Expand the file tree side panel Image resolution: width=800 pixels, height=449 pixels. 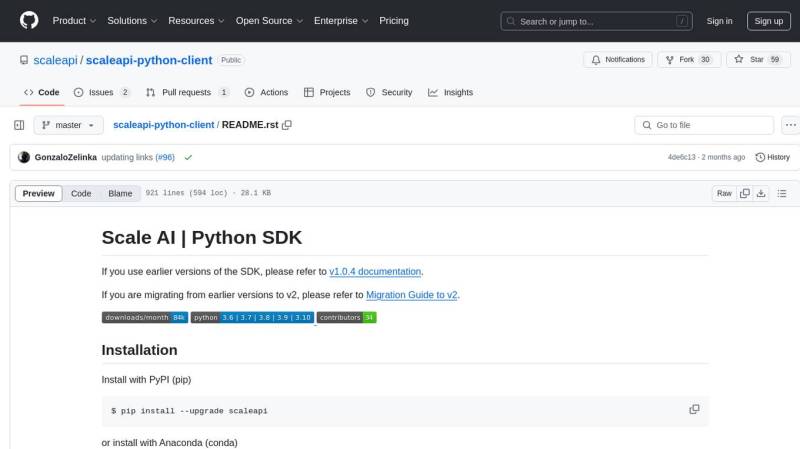click(x=19, y=125)
